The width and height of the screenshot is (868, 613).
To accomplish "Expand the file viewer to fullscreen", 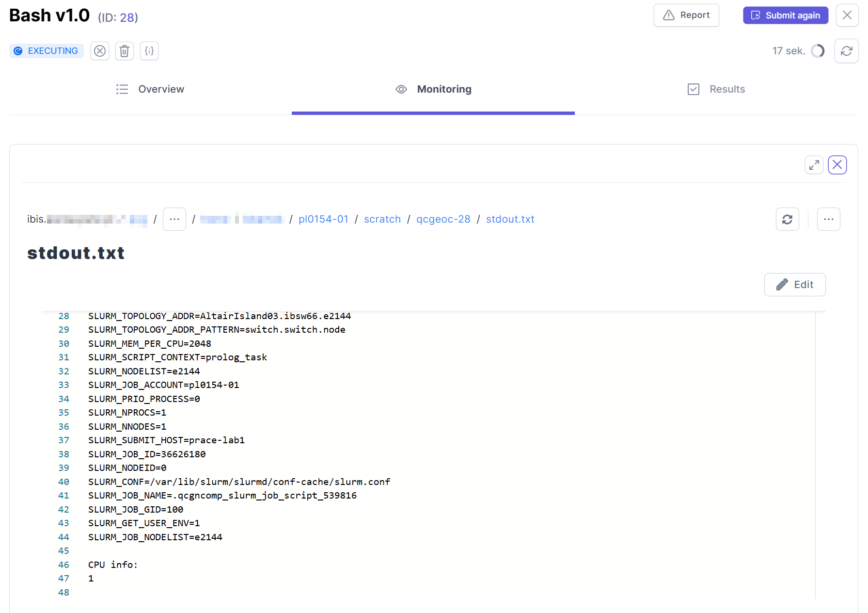I will click(x=814, y=165).
